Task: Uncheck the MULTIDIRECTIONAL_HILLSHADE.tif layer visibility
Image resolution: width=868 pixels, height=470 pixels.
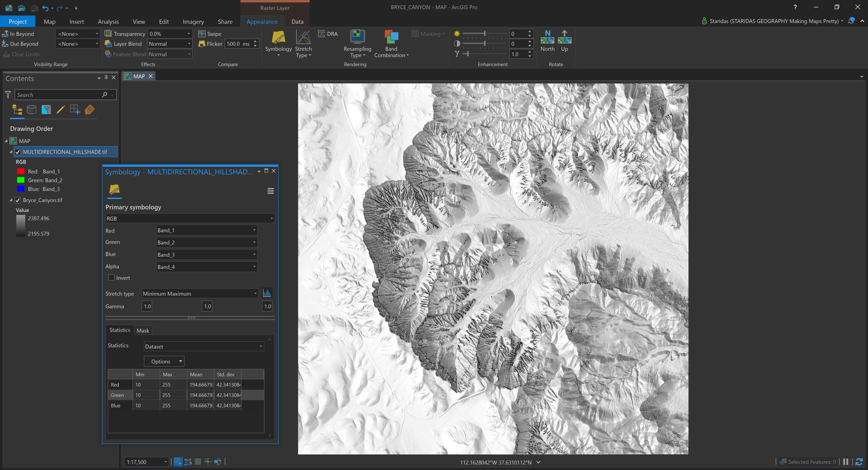Action: pos(17,152)
